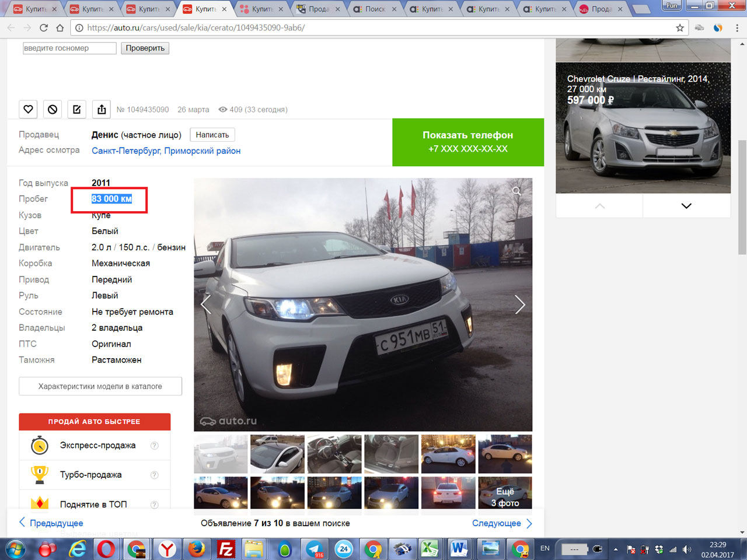Open the Windows Start menu
The image size is (747, 560).
point(16,549)
